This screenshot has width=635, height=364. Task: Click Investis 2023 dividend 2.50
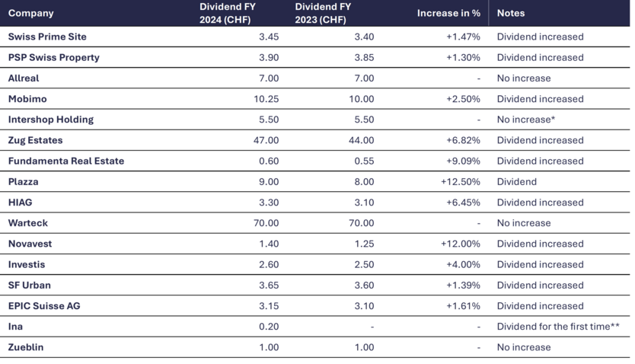[364, 264]
